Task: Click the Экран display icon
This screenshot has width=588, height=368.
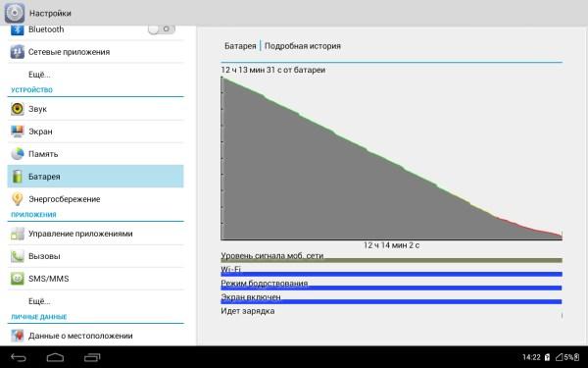Action: (18, 131)
